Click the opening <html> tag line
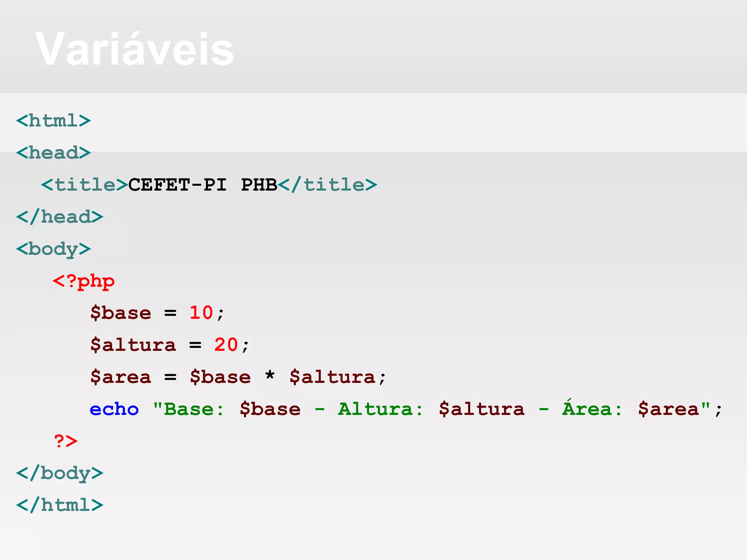Screen dimensions: 747x560 pyautogui.click(x=53, y=120)
